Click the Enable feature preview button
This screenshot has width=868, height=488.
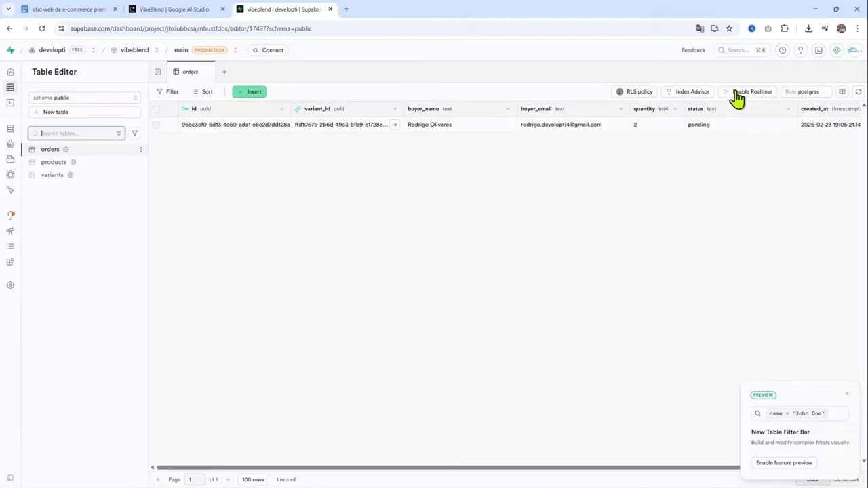(784, 462)
